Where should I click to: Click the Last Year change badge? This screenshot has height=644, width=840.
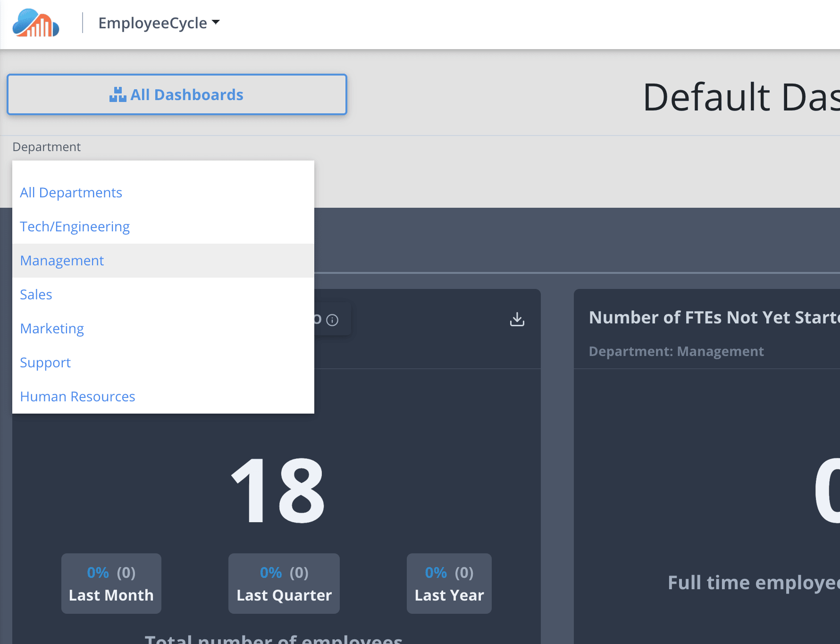tap(449, 584)
